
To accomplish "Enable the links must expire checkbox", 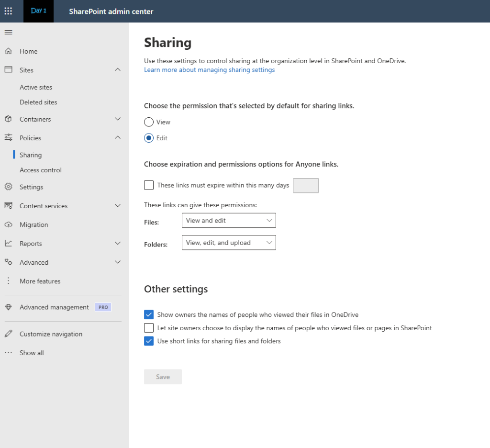I will click(x=149, y=185).
